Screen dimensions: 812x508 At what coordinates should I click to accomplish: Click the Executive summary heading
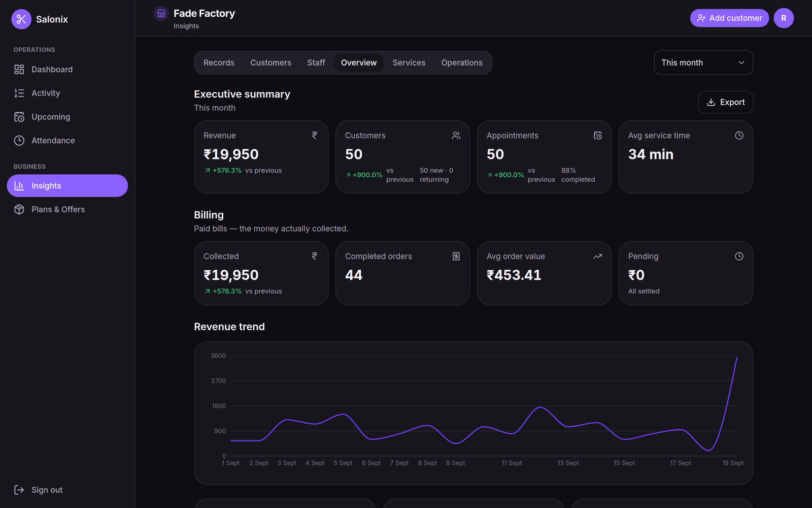point(242,94)
